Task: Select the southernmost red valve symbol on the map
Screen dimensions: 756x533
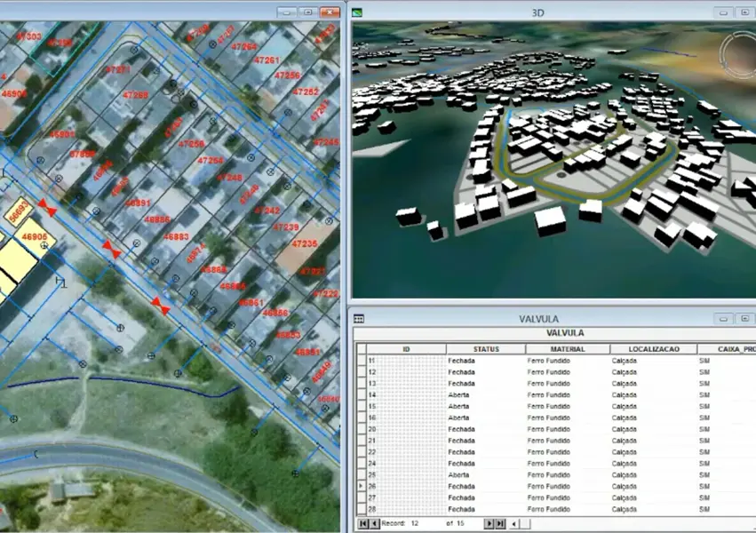Action: point(161,306)
